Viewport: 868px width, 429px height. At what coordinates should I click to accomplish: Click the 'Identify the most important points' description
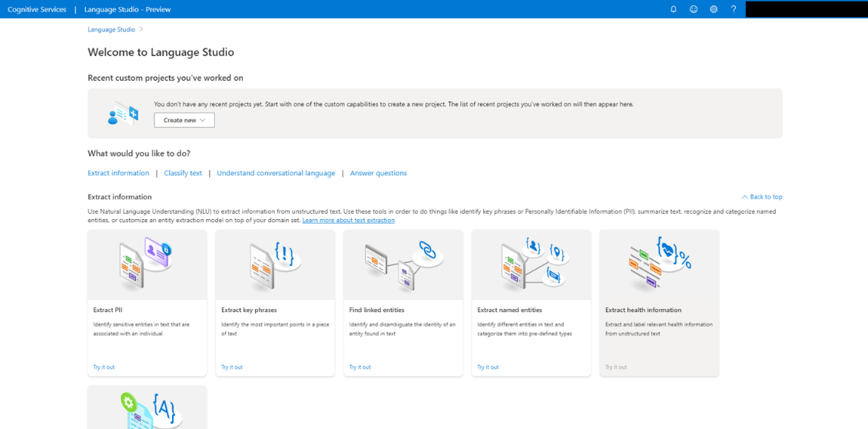[275, 329]
